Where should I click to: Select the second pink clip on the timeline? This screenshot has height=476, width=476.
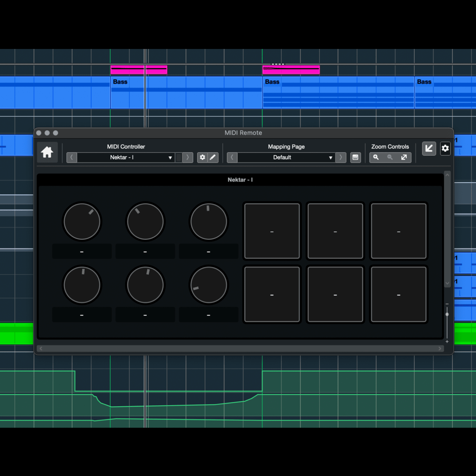(x=291, y=70)
